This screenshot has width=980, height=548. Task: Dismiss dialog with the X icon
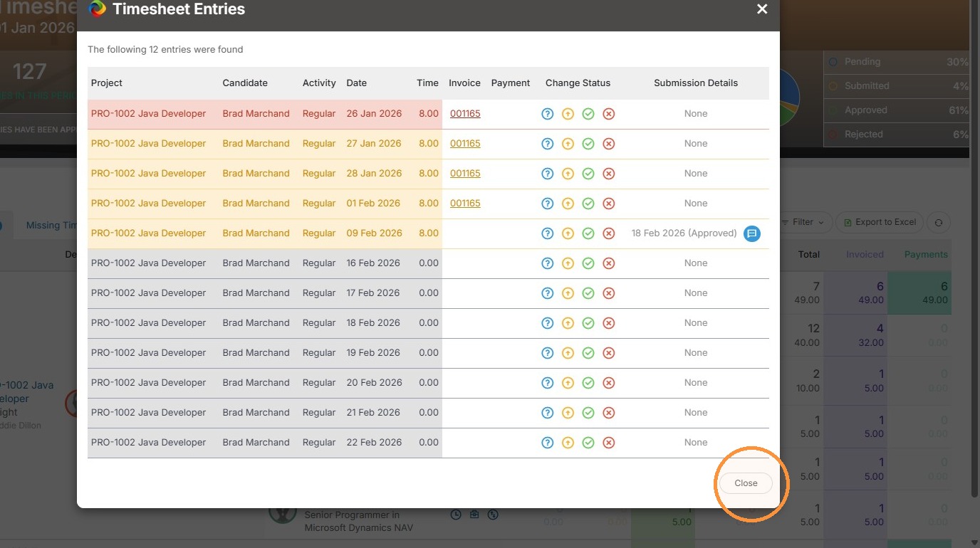[762, 9]
